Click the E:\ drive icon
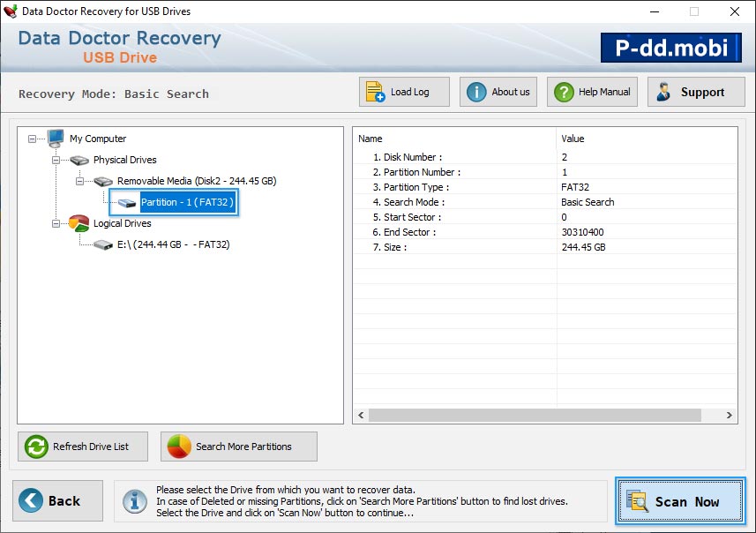The height and width of the screenshot is (533, 756). click(x=103, y=245)
